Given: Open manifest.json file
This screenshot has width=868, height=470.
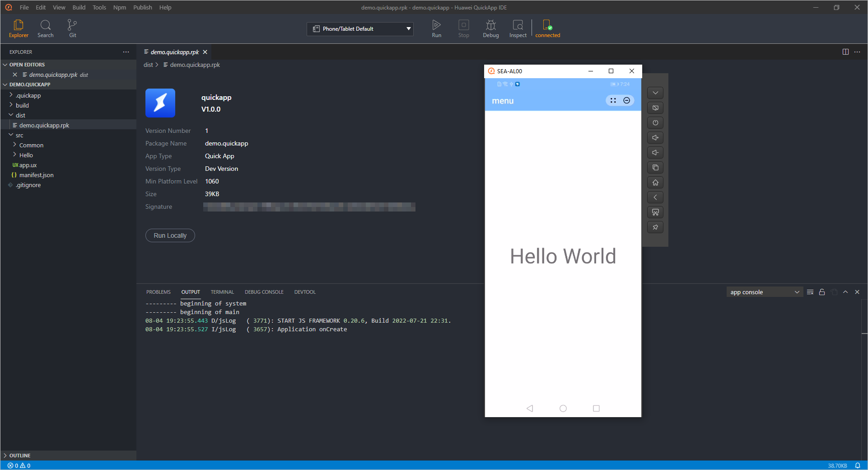Looking at the screenshot, I should [68, 175].
